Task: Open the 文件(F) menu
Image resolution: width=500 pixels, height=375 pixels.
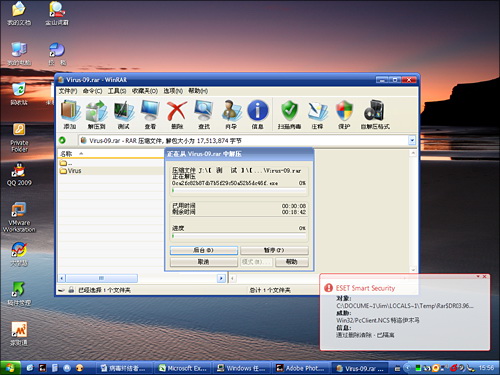Action: (x=68, y=91)
